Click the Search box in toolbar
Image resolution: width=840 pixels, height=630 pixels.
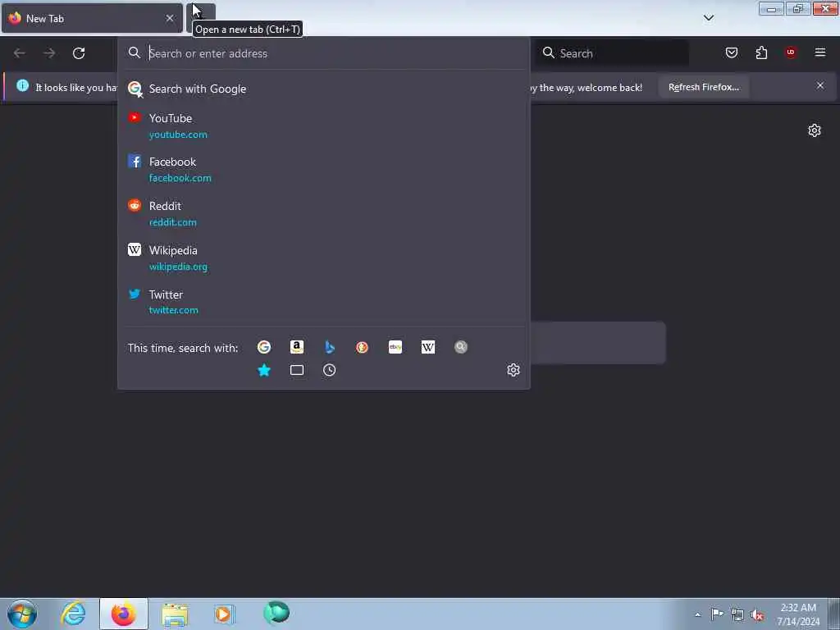click(x=612, y=53)
